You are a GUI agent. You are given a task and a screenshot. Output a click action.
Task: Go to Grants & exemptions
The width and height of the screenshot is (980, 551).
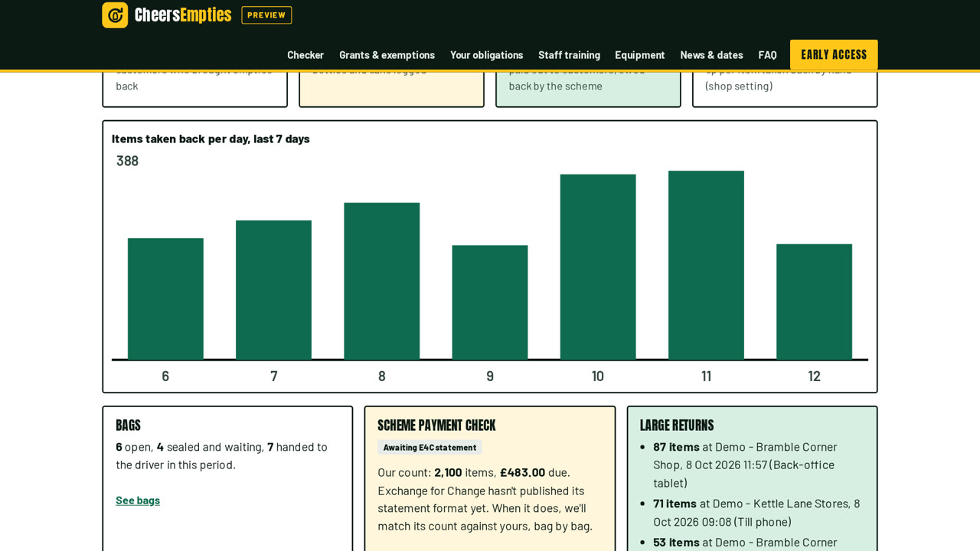pyautogui.click(x=387, y=55)
